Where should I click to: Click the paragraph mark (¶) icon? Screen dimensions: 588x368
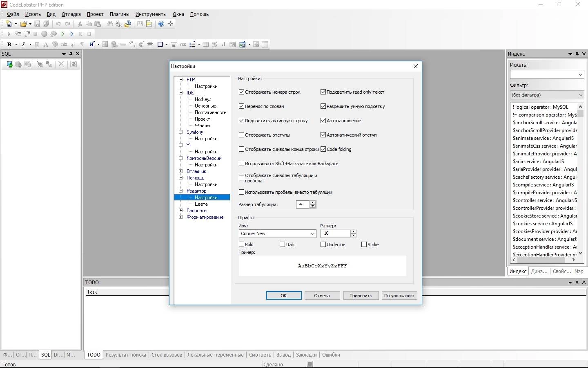(82, 44)
